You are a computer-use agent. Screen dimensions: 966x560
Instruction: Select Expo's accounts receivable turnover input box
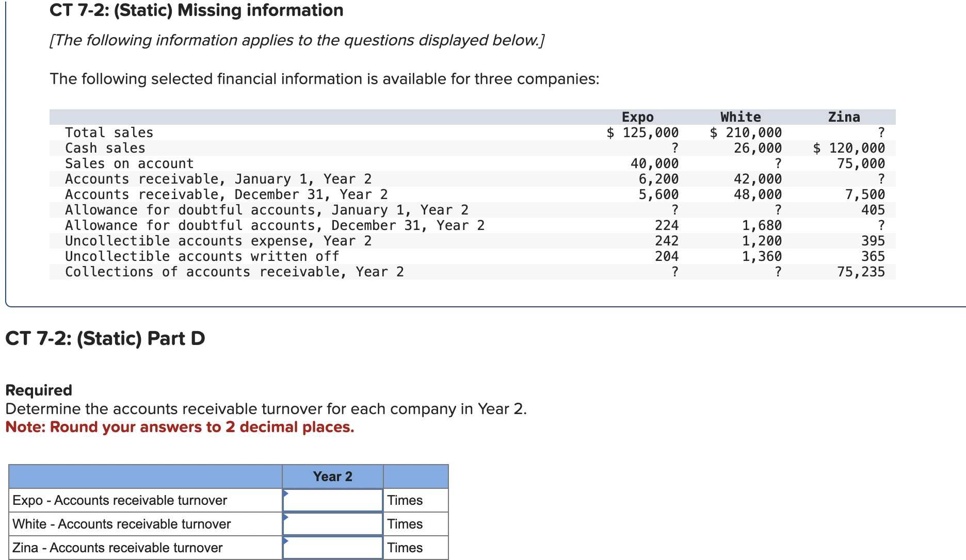click(332, 500)
